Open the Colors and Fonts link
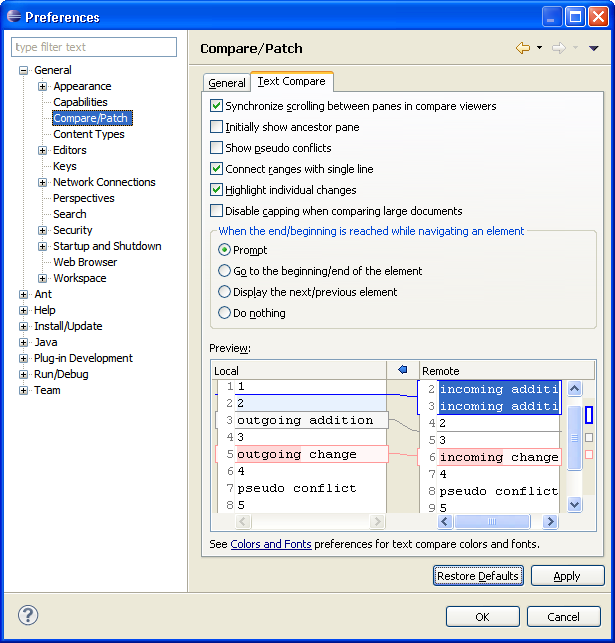 [271, 544]
